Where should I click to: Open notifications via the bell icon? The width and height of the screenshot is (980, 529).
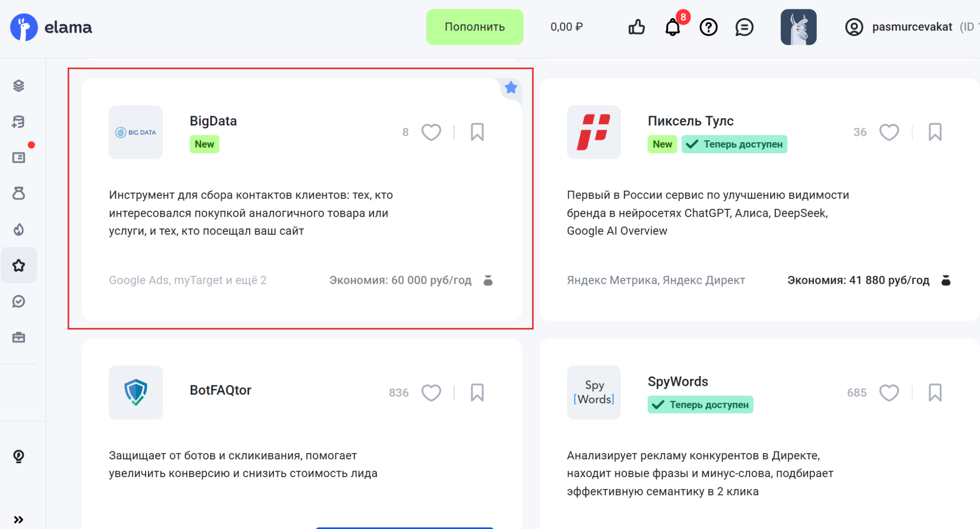[x=673, y=27]
